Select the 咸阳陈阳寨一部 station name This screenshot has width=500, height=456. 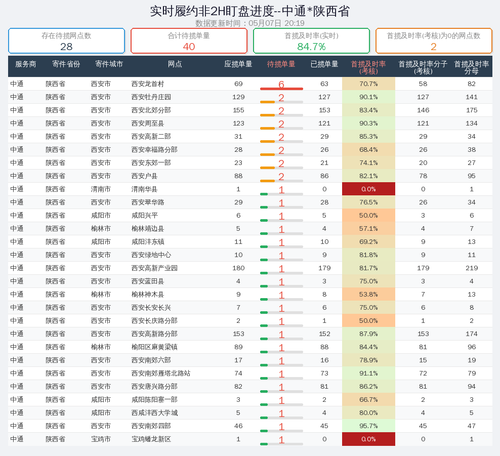click(154, 400)
